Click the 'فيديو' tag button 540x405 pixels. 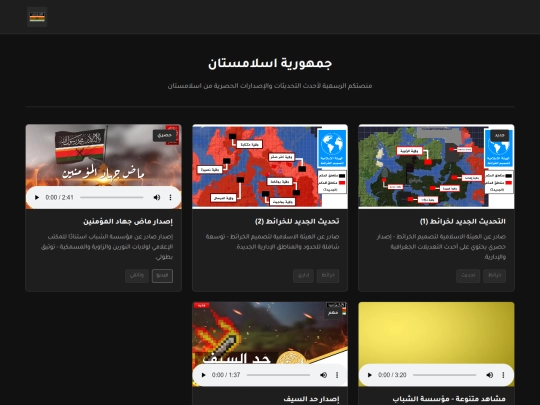click(x=162, y=276)
